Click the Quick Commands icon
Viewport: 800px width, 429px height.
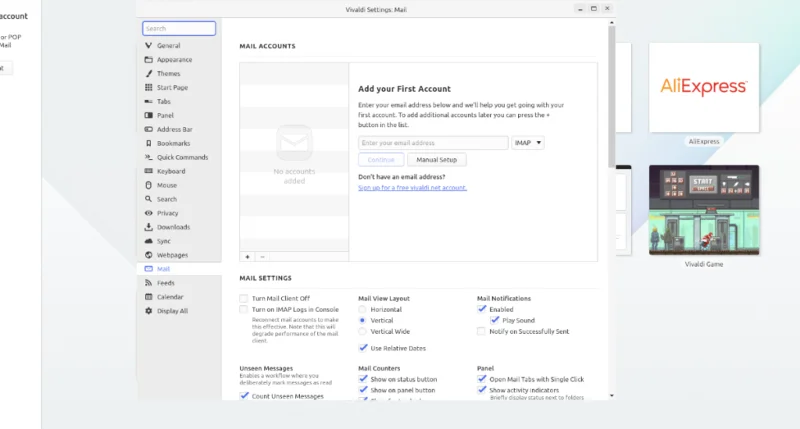(x=148, y=157)
